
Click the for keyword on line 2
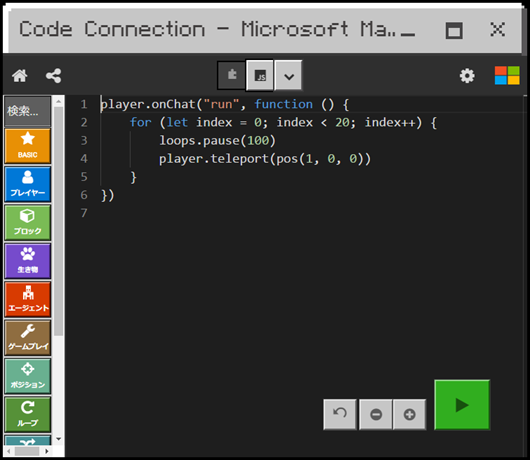tap(141, 122)
